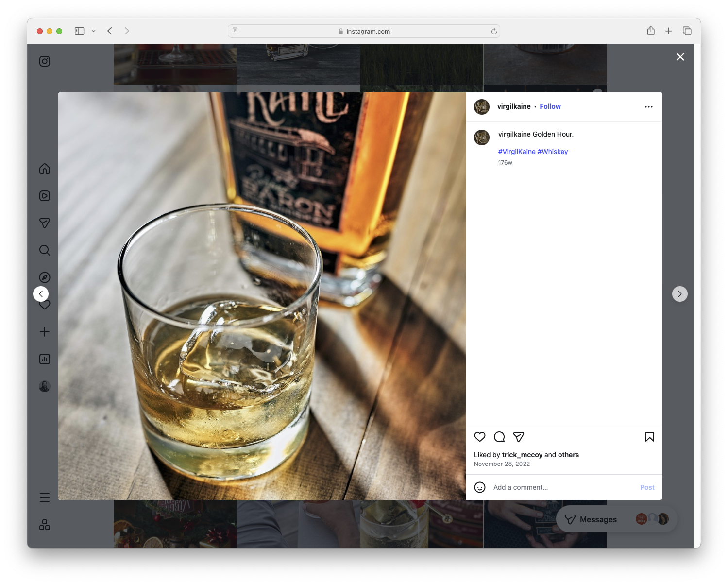Go to the previous post with the left arrow

[x=41, y=293]
